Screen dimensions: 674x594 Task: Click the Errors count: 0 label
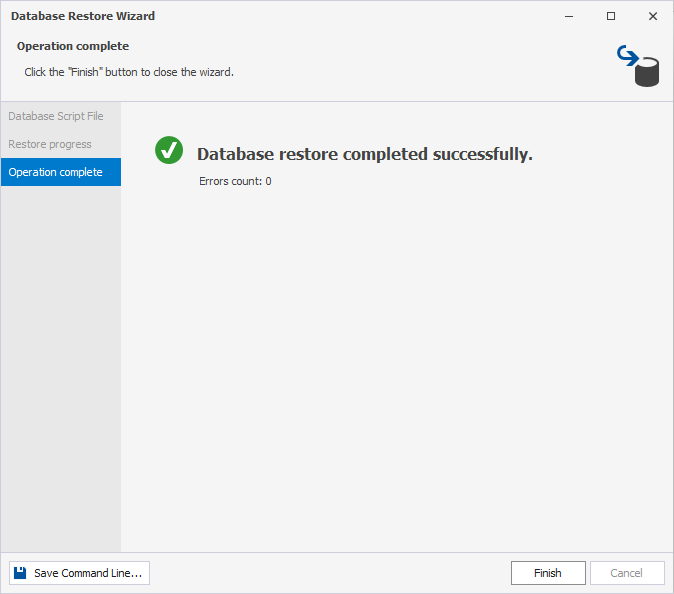[x=235, y=181]
